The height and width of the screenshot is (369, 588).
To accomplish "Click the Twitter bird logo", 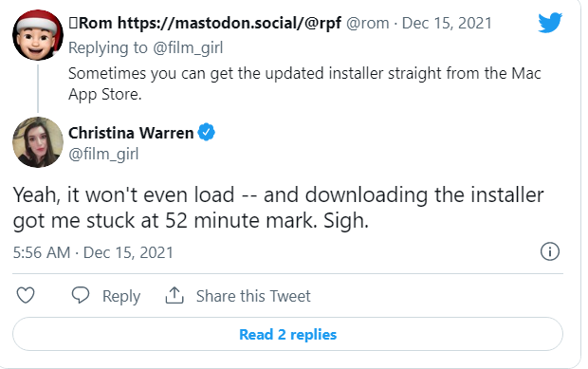I will pyautogui.click(x=550, y=23).
